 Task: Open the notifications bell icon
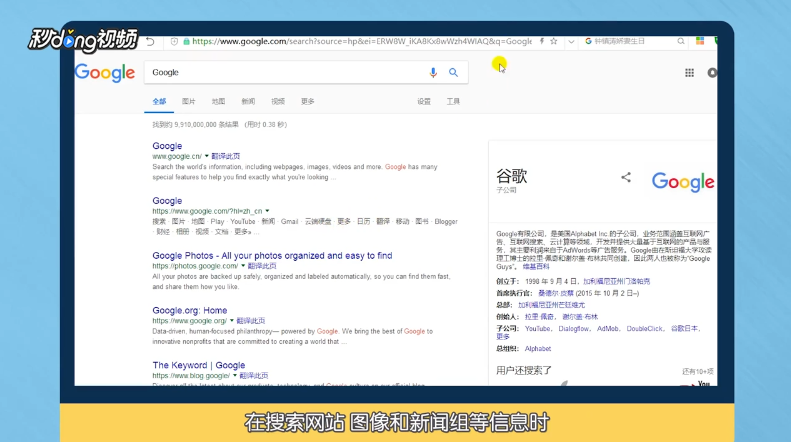pyautogui.click(x=712, y=73)
